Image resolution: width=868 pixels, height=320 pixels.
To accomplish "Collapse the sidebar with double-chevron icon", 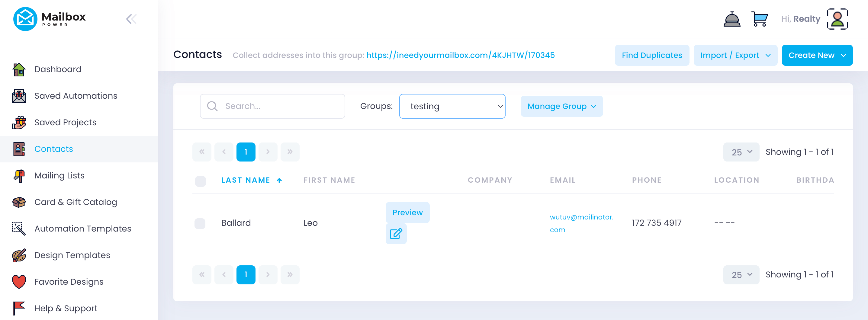I will [x=131, y=19].
